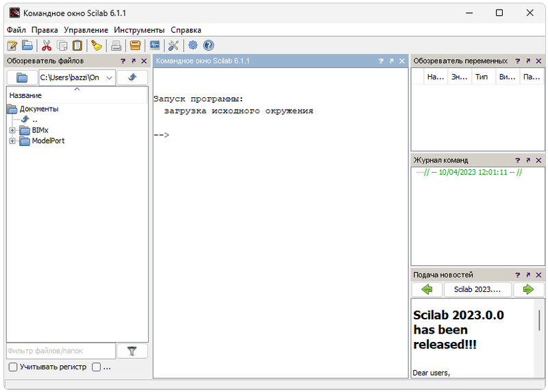The image size is (548, 392).
Task: Open help browser question mark icon
Action: pos(208,46)
